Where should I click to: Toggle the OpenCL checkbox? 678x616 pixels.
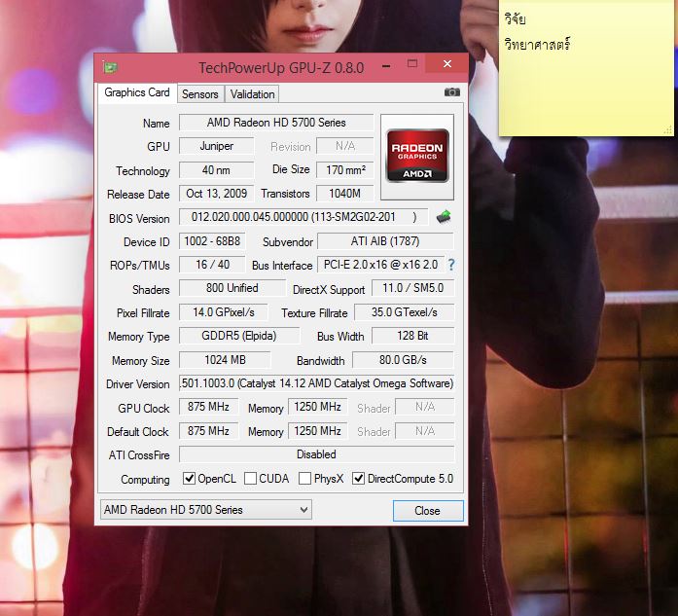(x=189, y=478)
